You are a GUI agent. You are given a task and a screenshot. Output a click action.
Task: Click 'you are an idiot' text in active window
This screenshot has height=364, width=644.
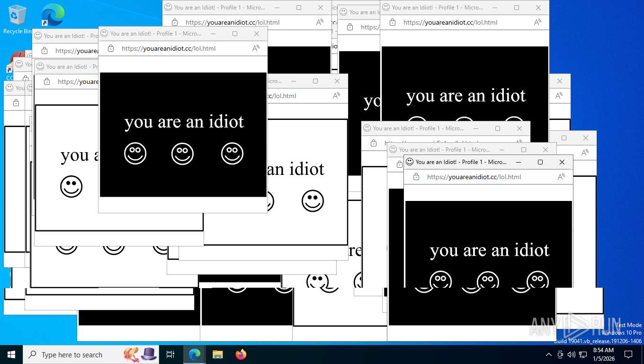coord(490,250)
